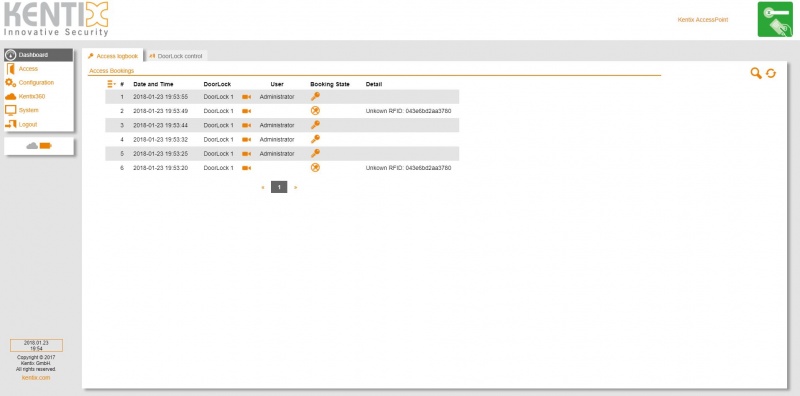Screen dimensions: 800x396
Task: Click Administrator user in row 3
Action: click(277, 125)
